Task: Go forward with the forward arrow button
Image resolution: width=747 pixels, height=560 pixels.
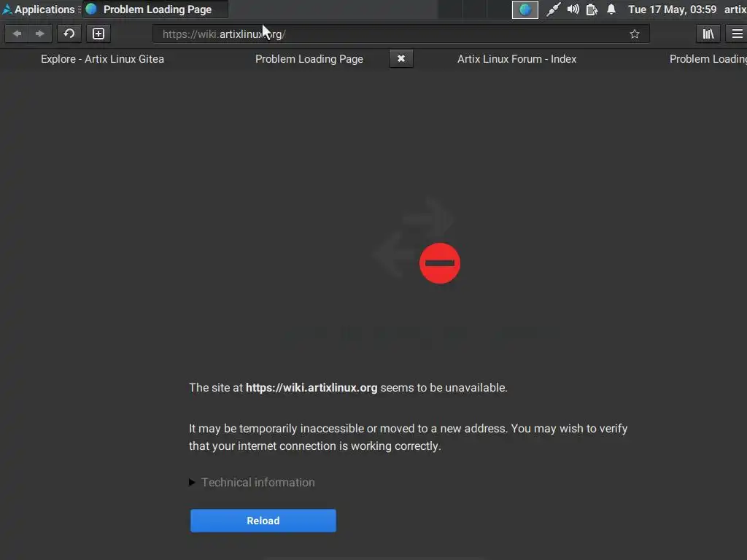Action: (40, 34)
